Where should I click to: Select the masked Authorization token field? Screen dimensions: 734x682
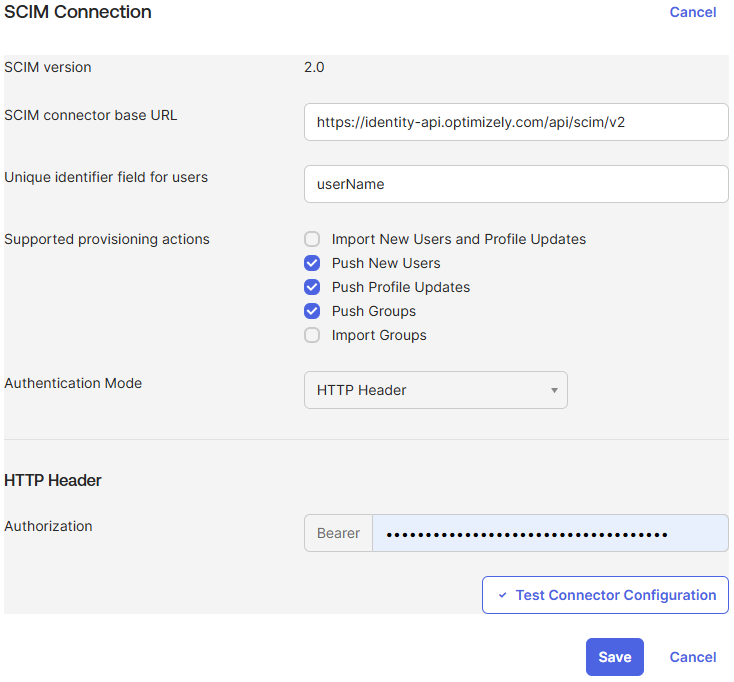(x=549, y=533)
